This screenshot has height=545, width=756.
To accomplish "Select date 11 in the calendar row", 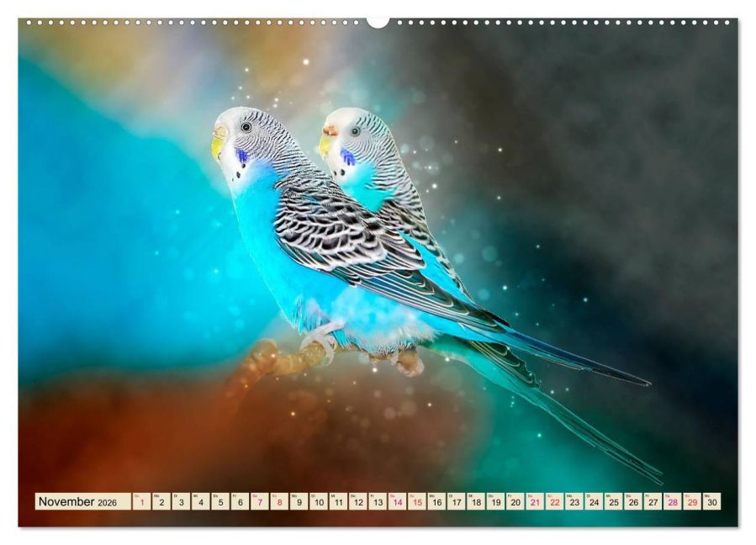I will (338, 501).
